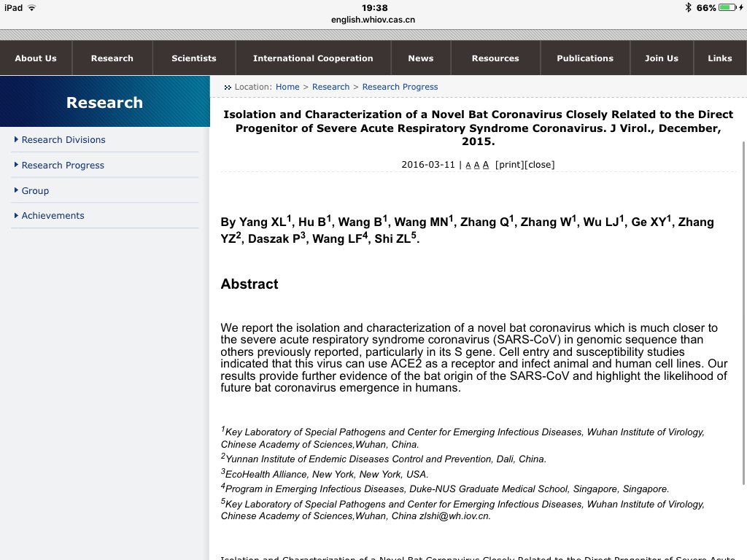Viewport: 747px width, 560px height.
Task: Click the Home breadcrumb link
Action: 287,87
